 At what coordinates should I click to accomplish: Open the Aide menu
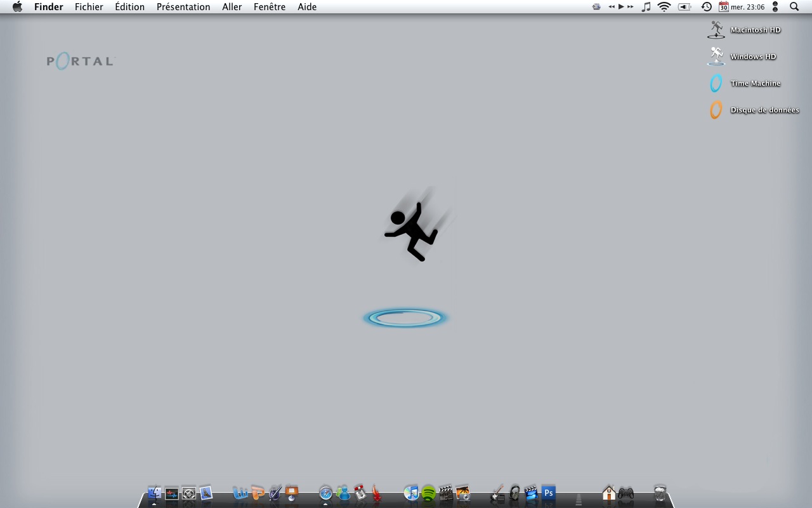tap(307, 7)
